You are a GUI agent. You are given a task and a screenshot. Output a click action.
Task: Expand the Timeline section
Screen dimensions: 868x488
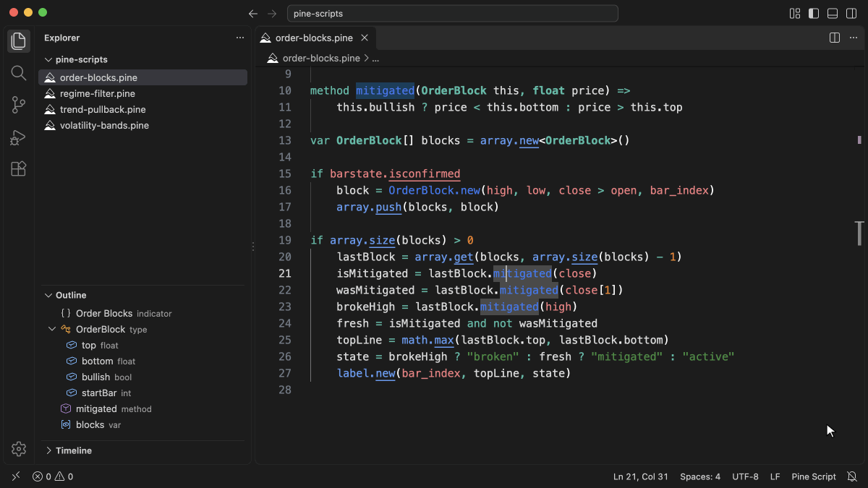tap(49, 450)
